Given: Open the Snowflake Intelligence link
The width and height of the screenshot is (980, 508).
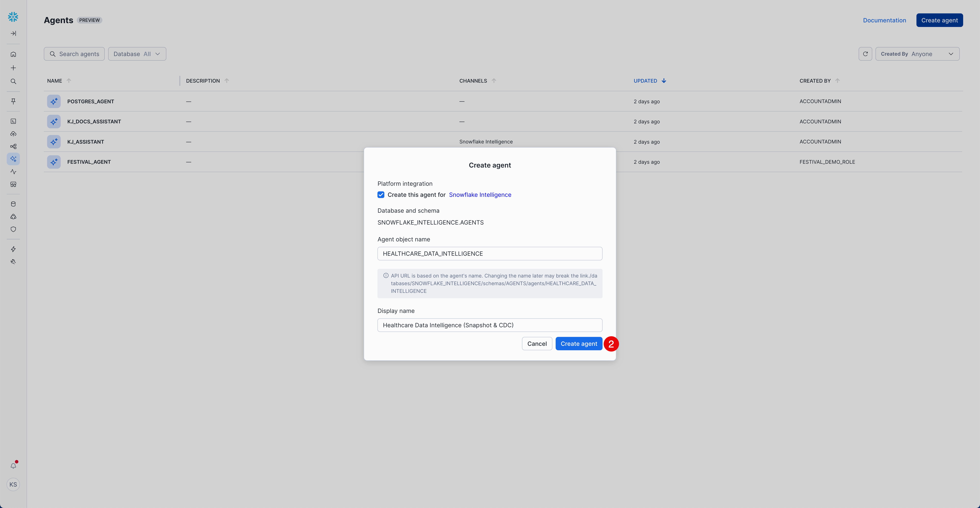Looking at the screenshot, I should 480,195.
